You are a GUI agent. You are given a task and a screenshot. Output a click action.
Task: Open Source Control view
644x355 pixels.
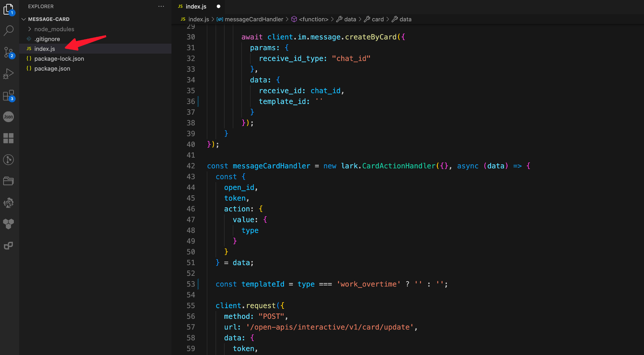pos(9,53)
